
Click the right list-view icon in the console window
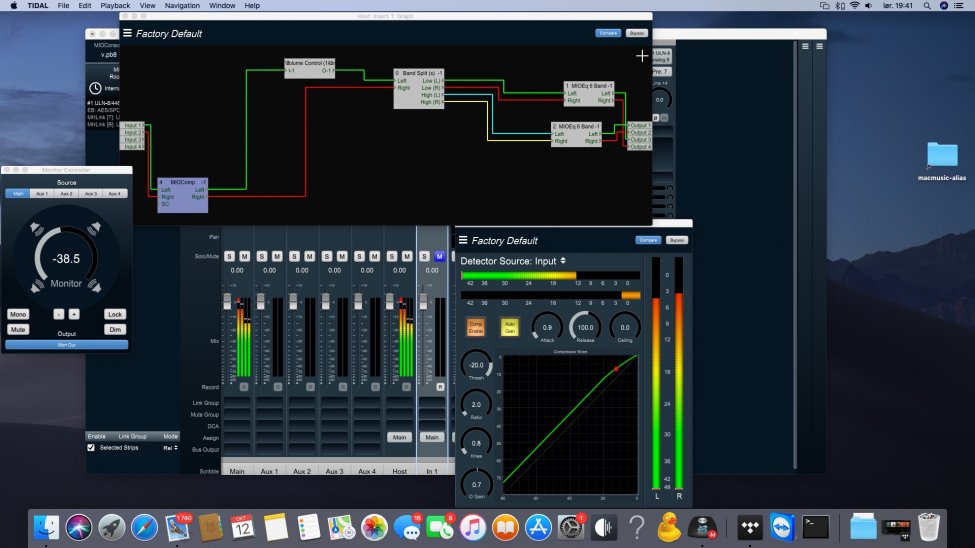(820, 46)
